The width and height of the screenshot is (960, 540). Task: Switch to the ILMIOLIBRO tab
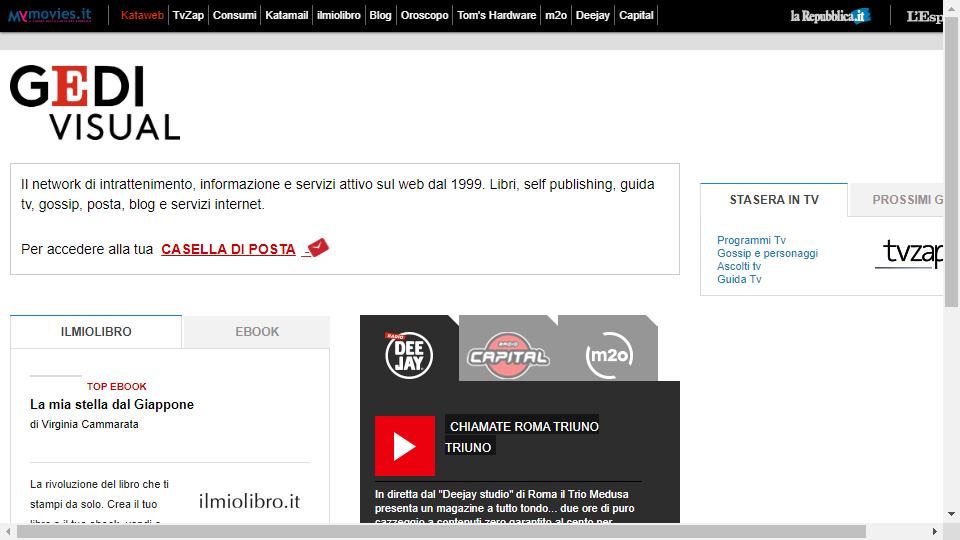[96, 331]
